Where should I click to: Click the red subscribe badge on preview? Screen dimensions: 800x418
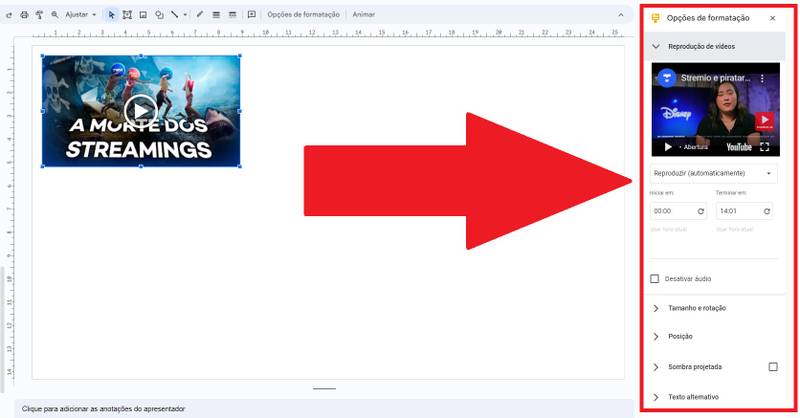tap(764, 121)
